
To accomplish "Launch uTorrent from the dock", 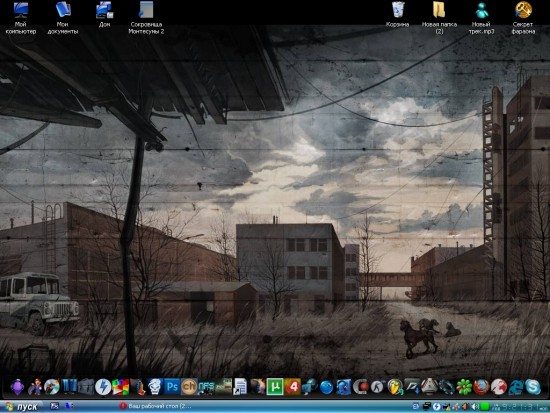I will (275, 387).
